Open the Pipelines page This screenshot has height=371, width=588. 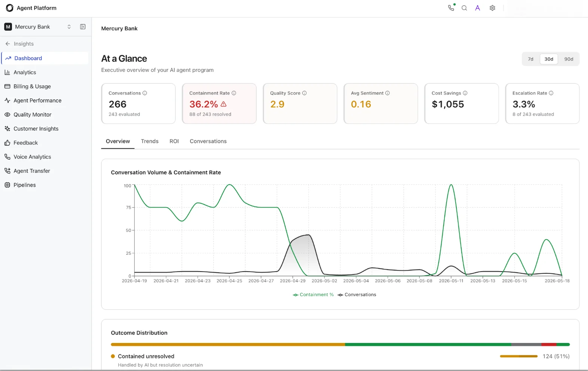pyautogui.click(x=46, y=185)
